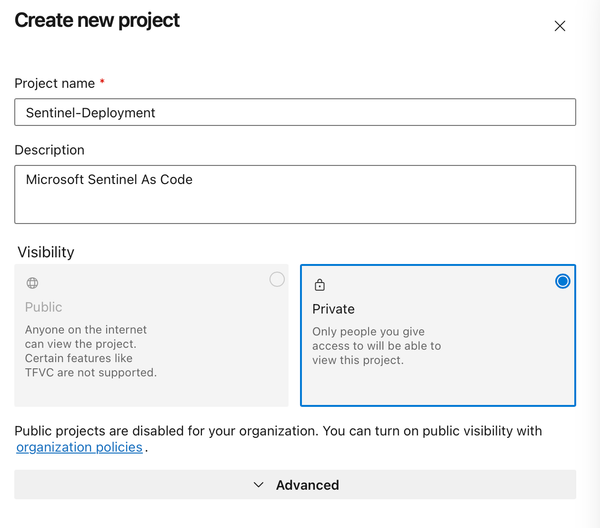The width and height of the screenshot is (600, 528).
Task: Click the Description field label
Action: pos(49,150)
